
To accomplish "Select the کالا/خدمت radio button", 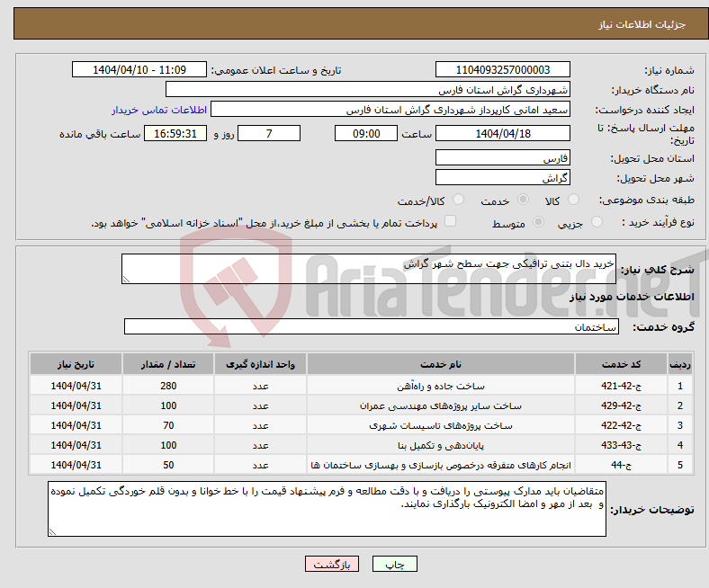I will tap(459, 200).
